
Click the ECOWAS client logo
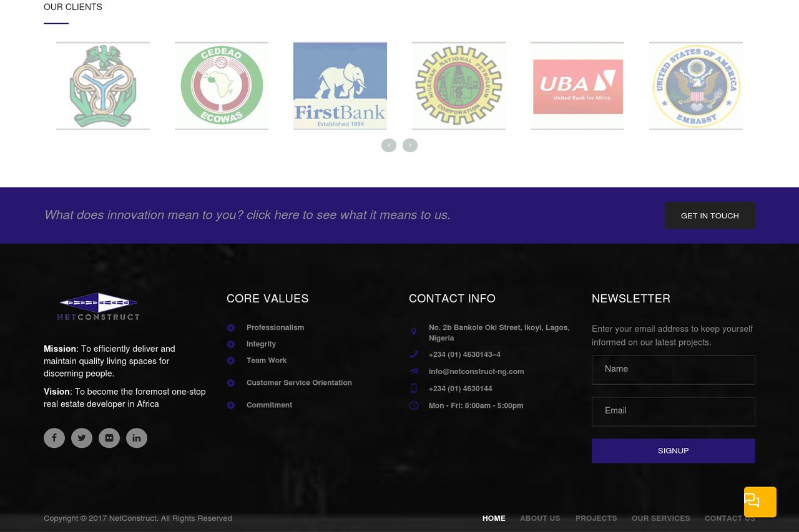[x=222, y=85]
